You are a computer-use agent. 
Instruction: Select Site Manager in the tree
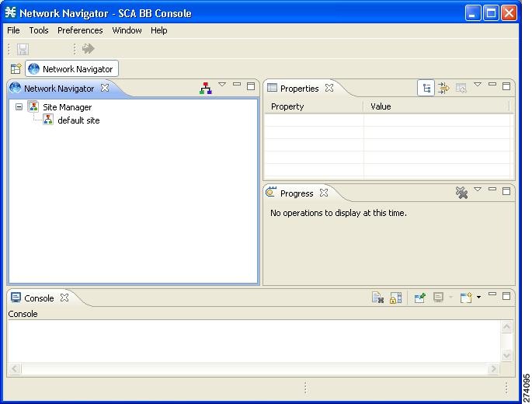pos(67,107)
